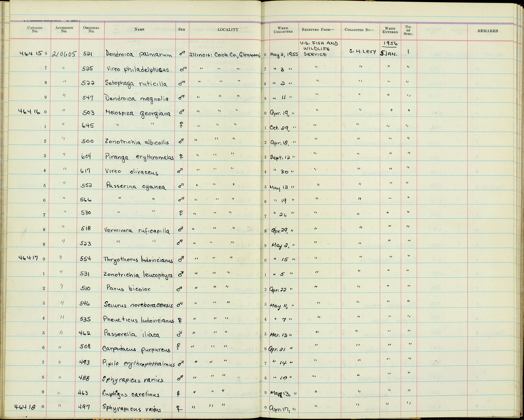The image size is (524, 420).
Task: Select the name 'Vermivora ruficapilla'
Action: tap(137, 231)
